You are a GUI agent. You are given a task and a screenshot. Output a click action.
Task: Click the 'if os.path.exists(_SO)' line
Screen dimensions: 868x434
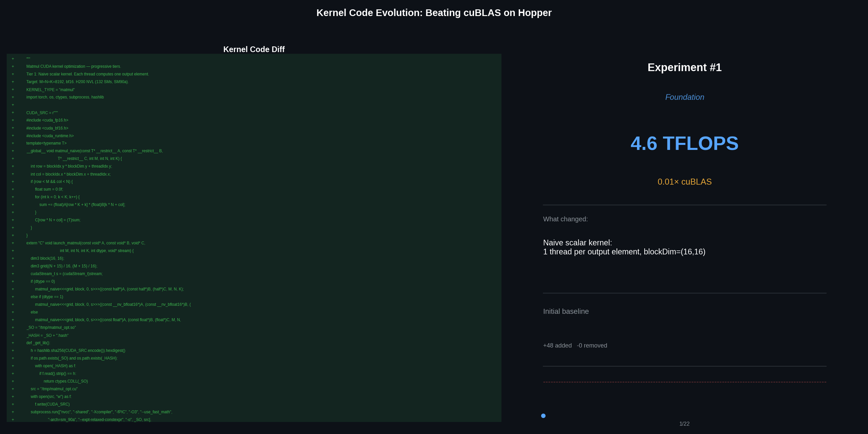click(x=74, y=359)
